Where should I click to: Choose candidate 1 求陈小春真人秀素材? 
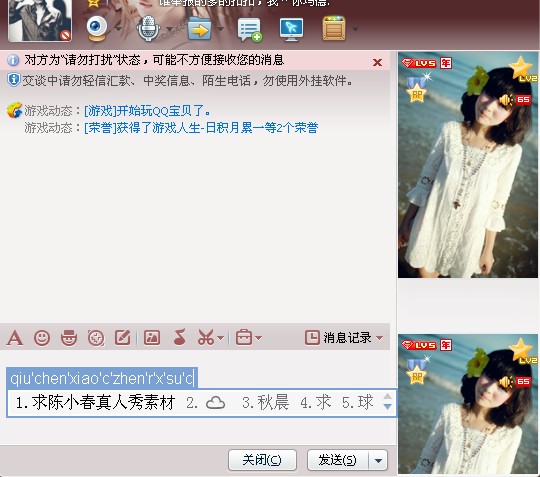pos(95,402)
